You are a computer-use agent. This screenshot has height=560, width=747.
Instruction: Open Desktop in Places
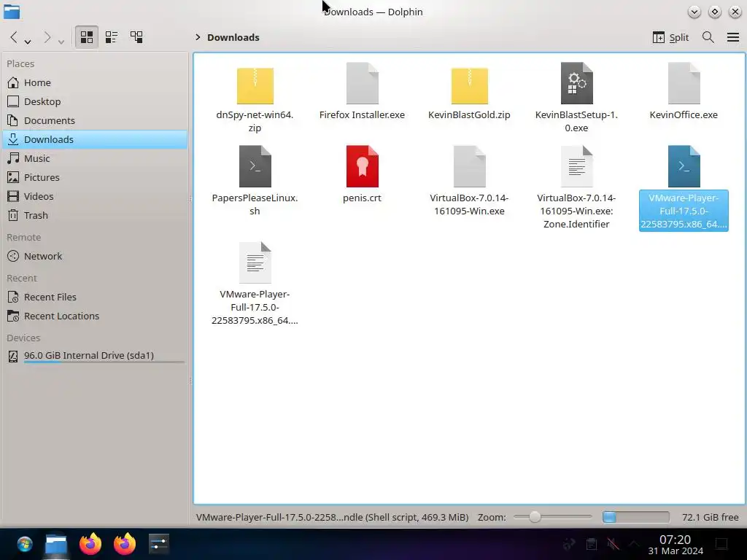pyautogui.click(x=95, y=101)
